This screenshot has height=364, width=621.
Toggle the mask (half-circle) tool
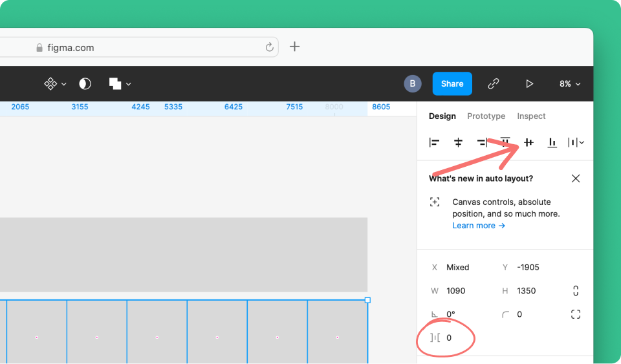point(85,83)
